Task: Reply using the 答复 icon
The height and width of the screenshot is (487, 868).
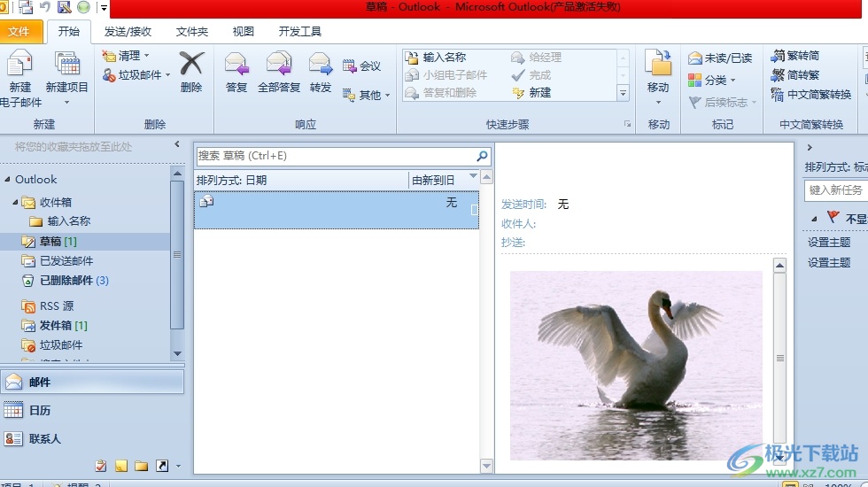Action: tap(236, 72)
